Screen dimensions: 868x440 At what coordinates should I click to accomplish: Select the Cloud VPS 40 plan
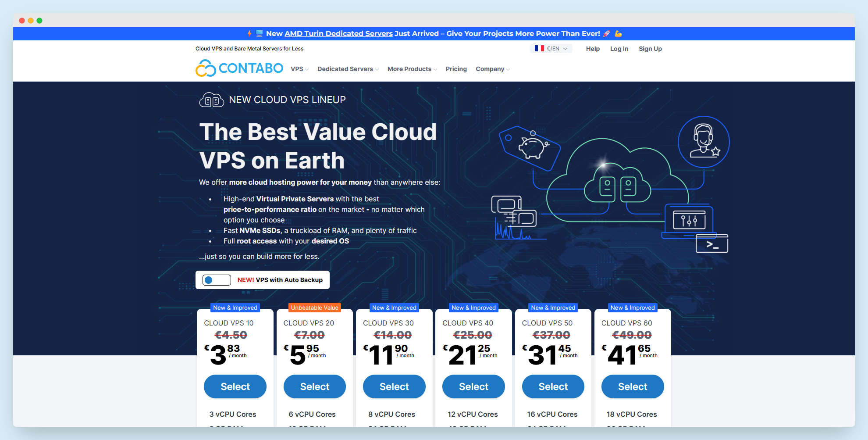(x=473, y=386)
